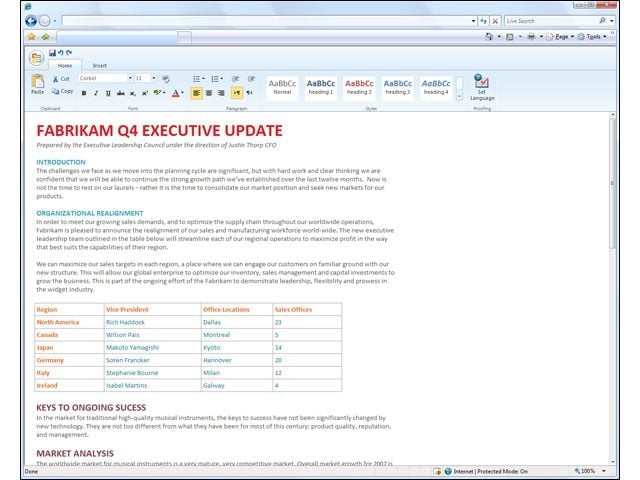Toggle italic formatting

pyautogui.click(x=96, y=93)
